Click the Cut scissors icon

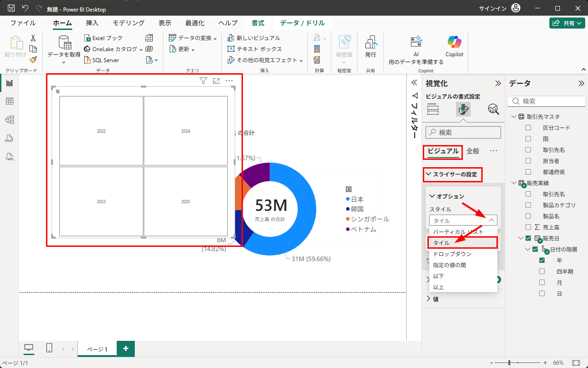[33, 38]
